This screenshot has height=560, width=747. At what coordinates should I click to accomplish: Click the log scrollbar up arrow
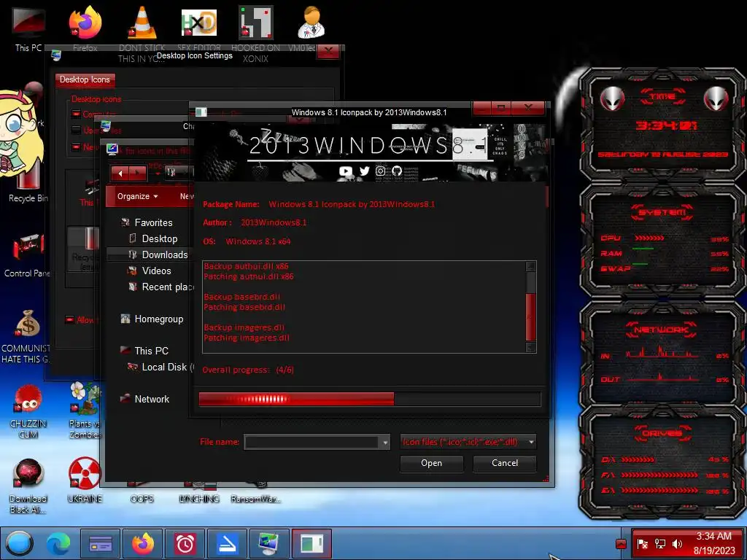pos(530,267)
